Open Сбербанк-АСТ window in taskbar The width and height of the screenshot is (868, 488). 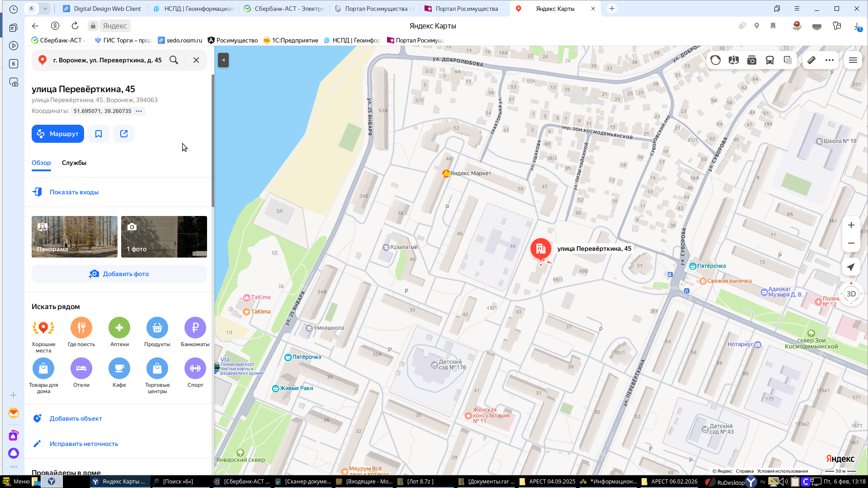(x=242, y=482)
